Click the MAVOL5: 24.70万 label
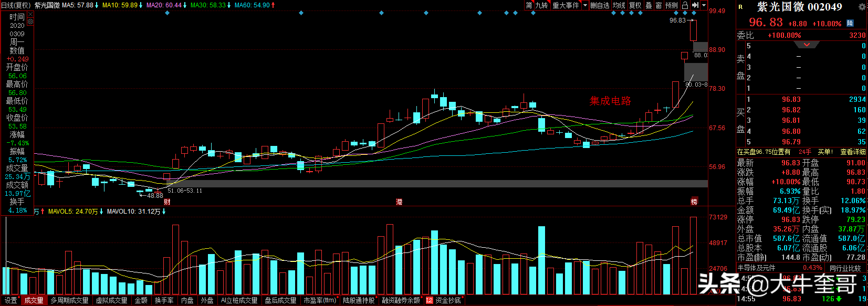 coord(73,212)
